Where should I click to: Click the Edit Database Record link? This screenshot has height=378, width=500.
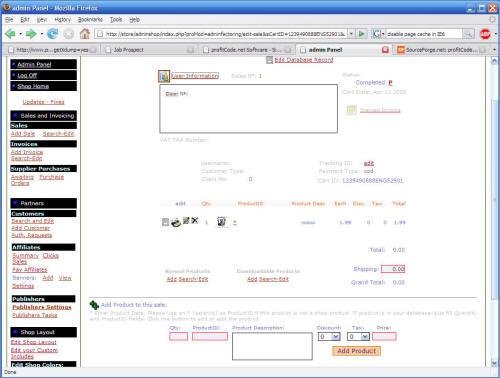tap(304, 60)
